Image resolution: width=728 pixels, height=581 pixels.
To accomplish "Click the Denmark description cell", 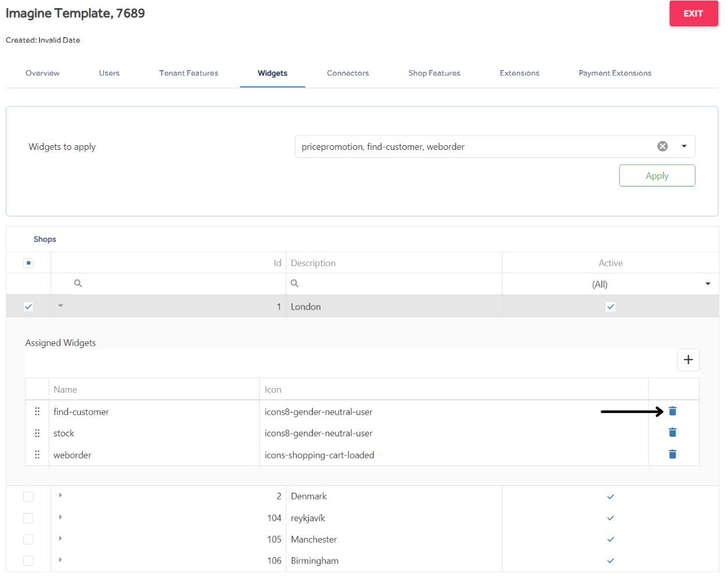I will pos(394,496).
